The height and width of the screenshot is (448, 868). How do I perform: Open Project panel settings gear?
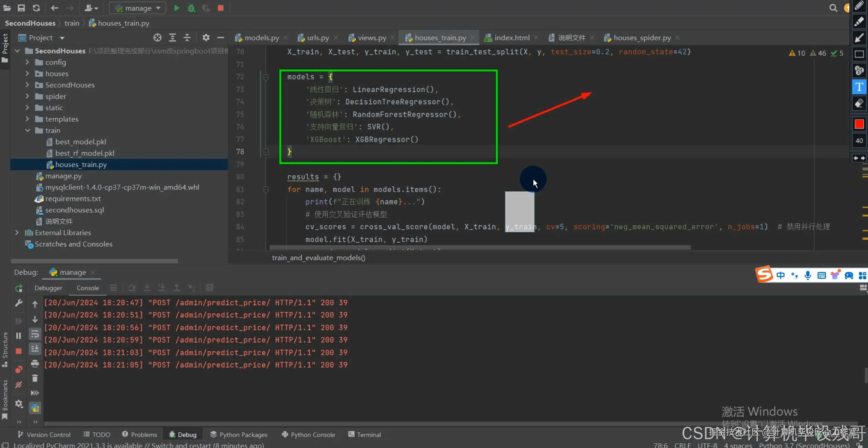pos(206,38)
